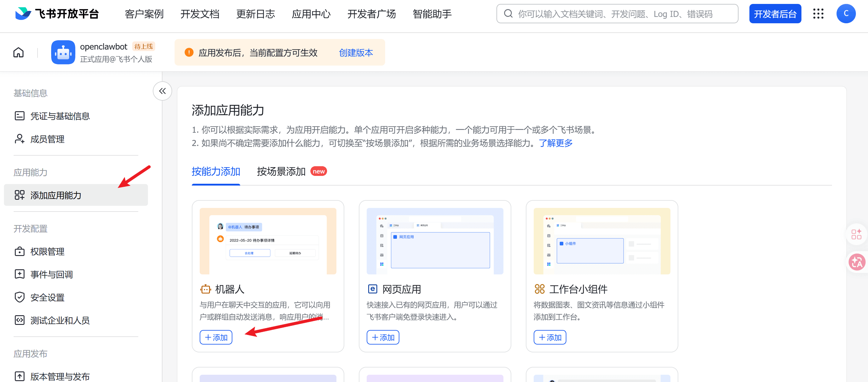Screen dimensions: 868x382
Task: Open 凭证与基础信息 in the sidebar
Action: point(60,116)
